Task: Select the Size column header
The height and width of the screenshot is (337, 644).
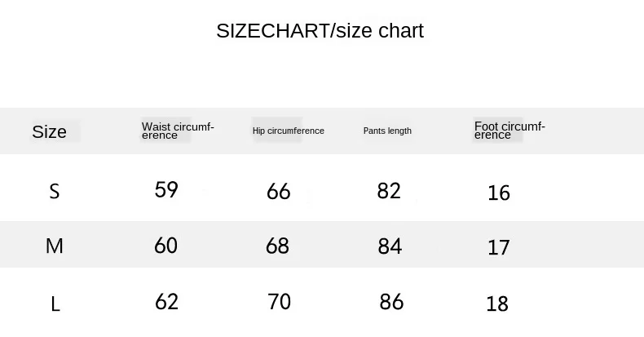Action: (49, 132)
